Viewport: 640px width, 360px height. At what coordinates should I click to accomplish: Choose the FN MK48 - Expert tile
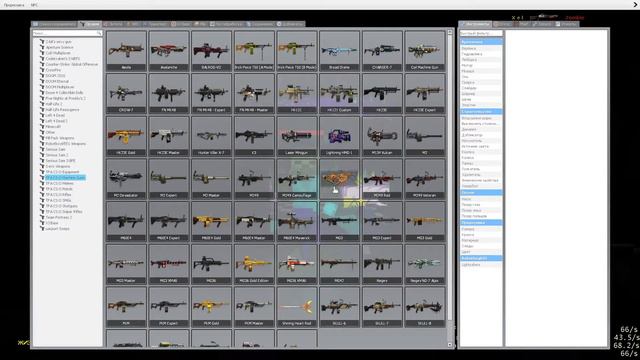pyautogui.click(x=211, y=93)
